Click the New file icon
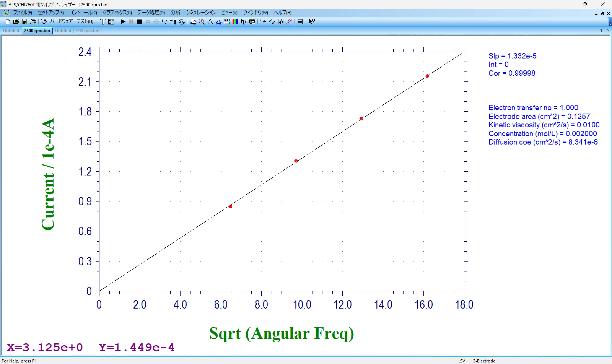This screenshot has height=364, width=612. 8,22
